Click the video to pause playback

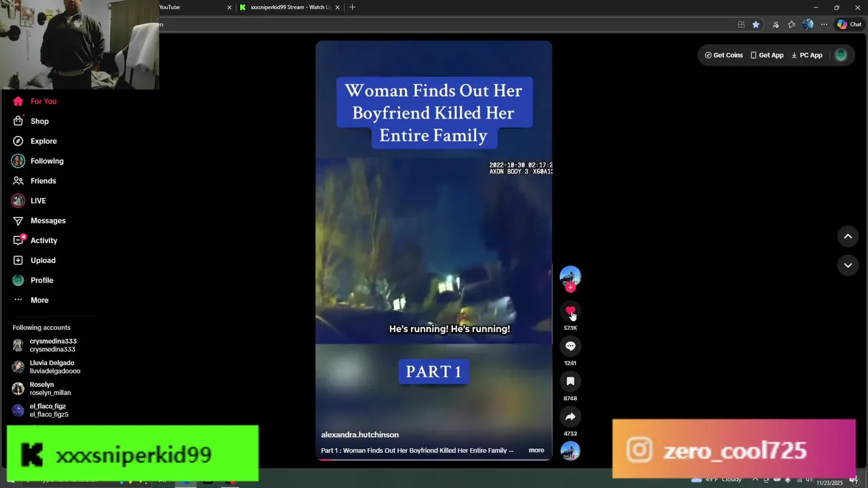tap(434, 251)
